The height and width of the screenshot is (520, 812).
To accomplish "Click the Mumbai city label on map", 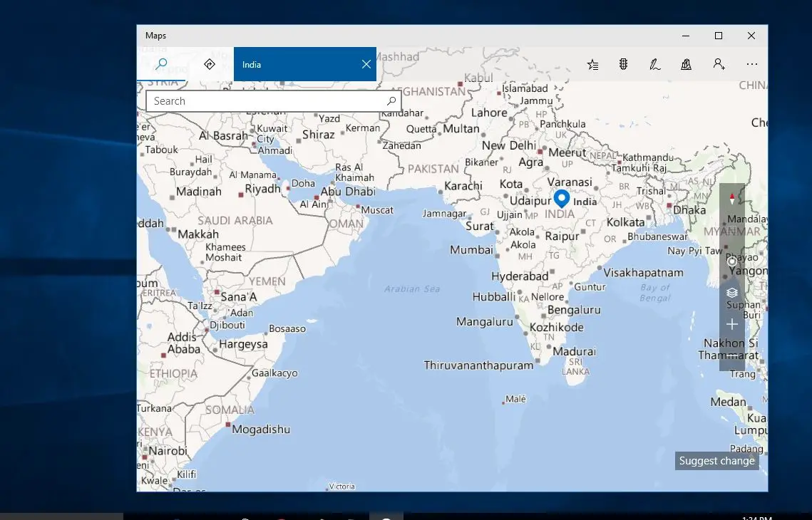I will (471, 250).
